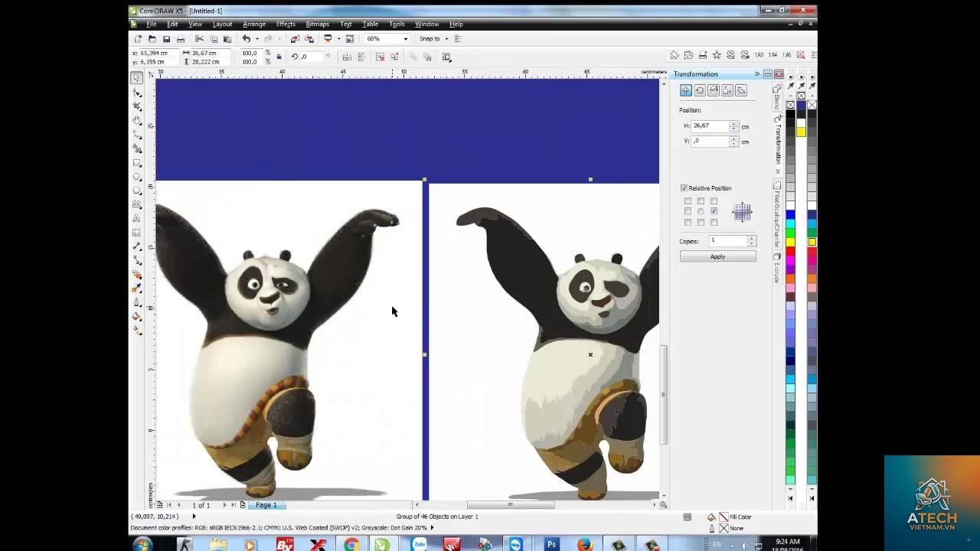The height and width of the screenshot is (551, 980).
Task: Switch to the Scale and mirror transformation
Action: (x=714, y=90)
